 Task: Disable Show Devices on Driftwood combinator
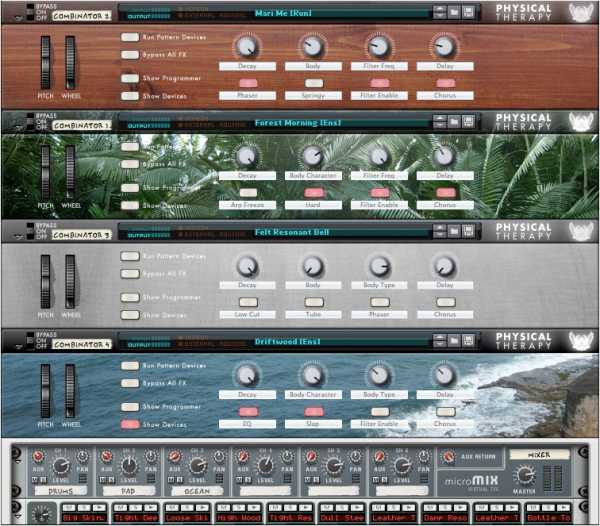tap(130, 425)
